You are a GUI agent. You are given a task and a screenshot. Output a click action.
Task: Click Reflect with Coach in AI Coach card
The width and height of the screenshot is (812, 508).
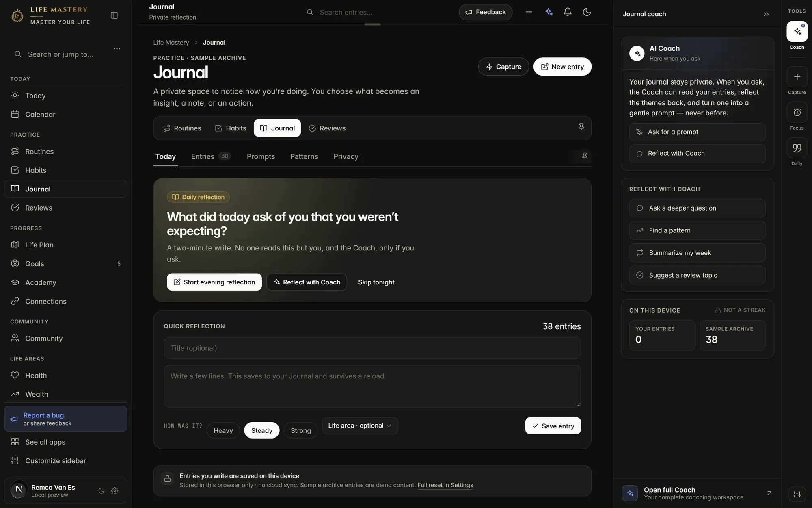point(698,154)
